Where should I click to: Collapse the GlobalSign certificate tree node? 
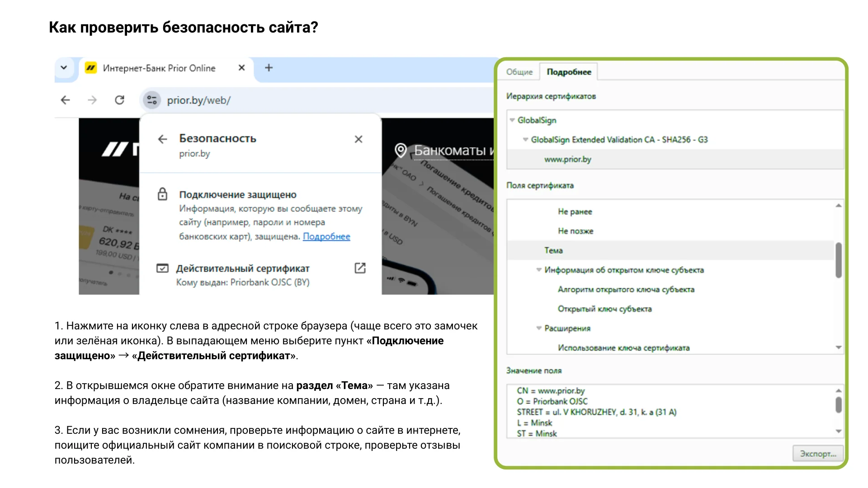click(512, 120)
